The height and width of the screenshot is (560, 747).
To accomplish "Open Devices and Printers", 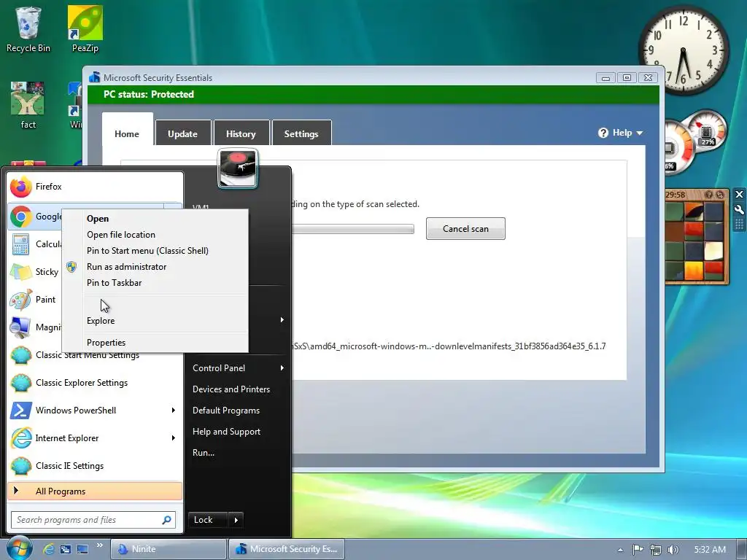I will coord(239,389).
